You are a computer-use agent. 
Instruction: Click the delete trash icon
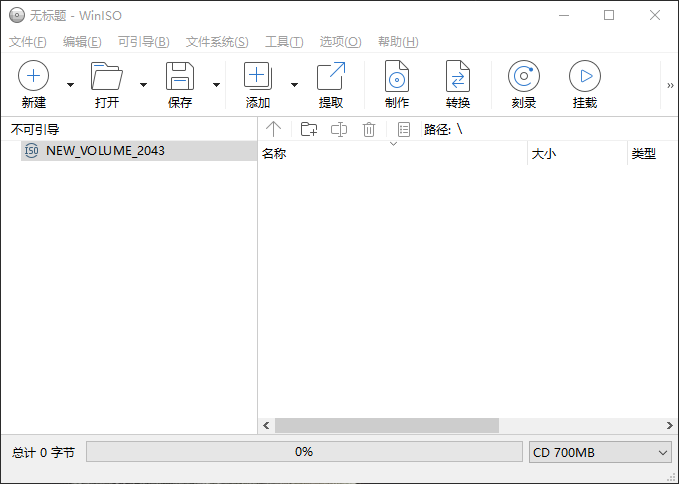(x=369, y=129)
